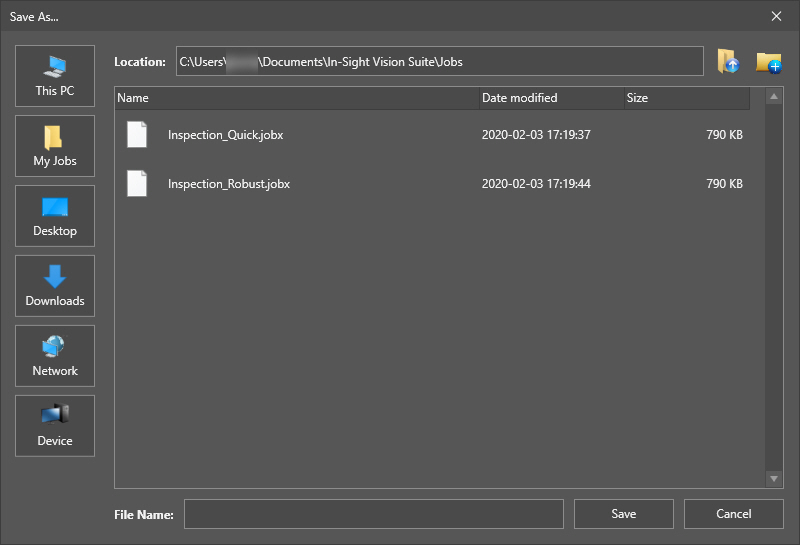The height and width of the screenshot is (545, 800).
Task: Click the scrollbar down arrow
Action: [774, 479]
